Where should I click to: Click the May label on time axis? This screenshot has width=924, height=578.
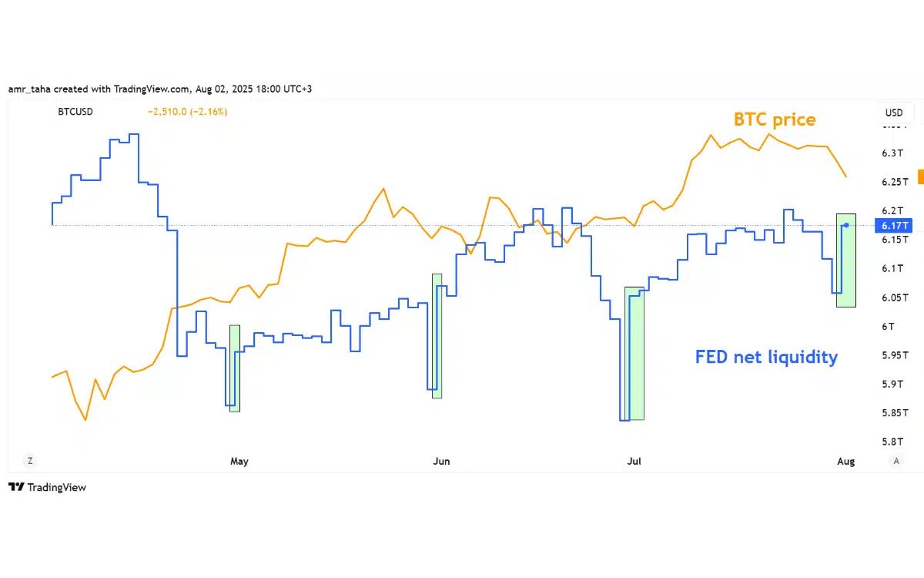tap(239, 462)
